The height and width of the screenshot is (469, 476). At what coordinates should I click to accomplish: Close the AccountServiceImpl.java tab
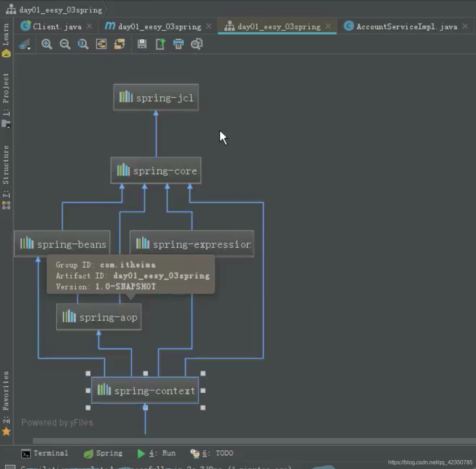465,26
